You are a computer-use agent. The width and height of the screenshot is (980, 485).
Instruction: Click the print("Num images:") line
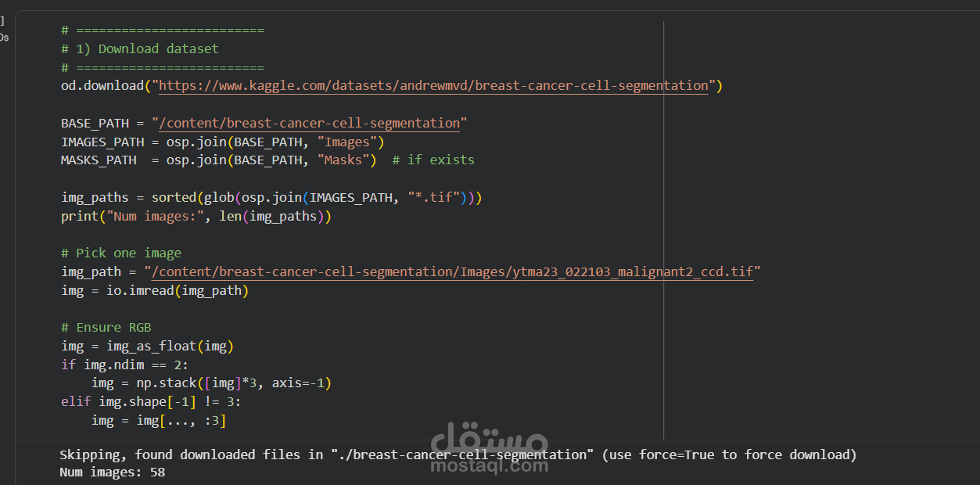pos(196,216)
